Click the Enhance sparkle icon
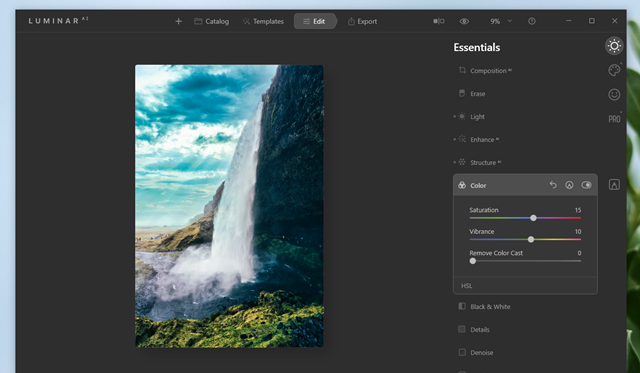 (462, 139)
